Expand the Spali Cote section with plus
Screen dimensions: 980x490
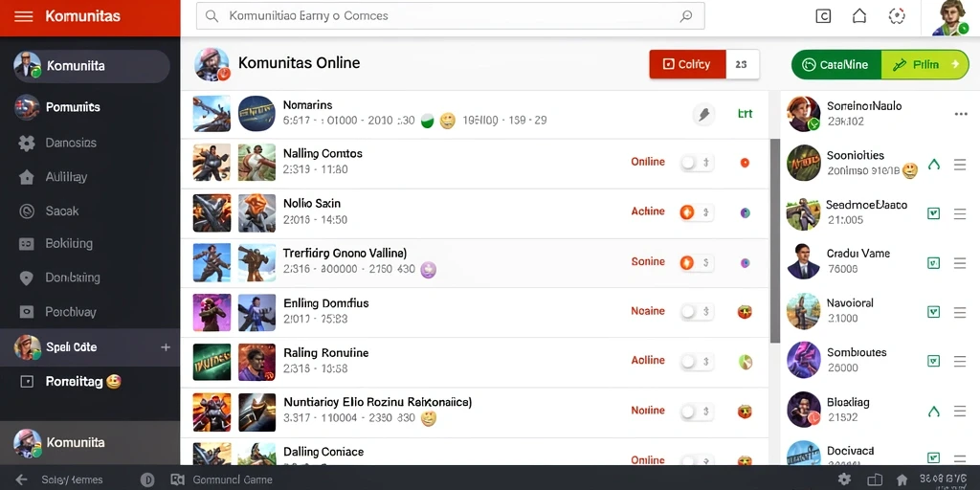coord(166,346)
